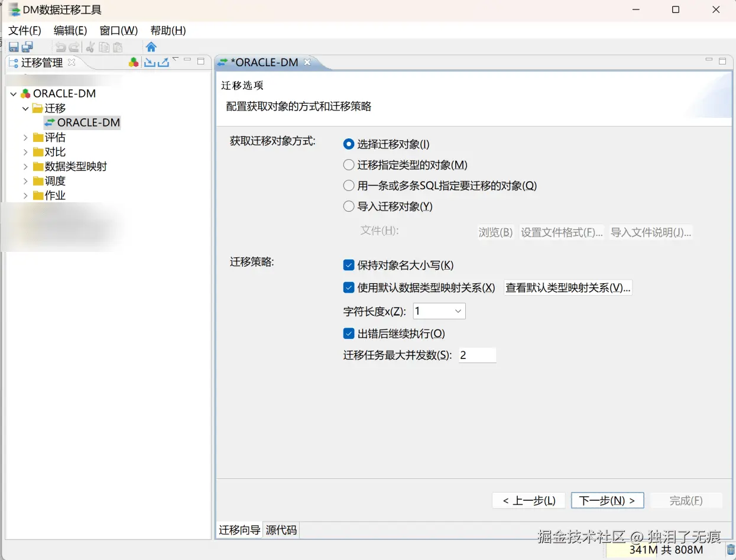Image resolution: width=736 pixels, height=560 pixels.
Task: Toggle 出错后继续执行 checkbox
Action: coord(349,334)
